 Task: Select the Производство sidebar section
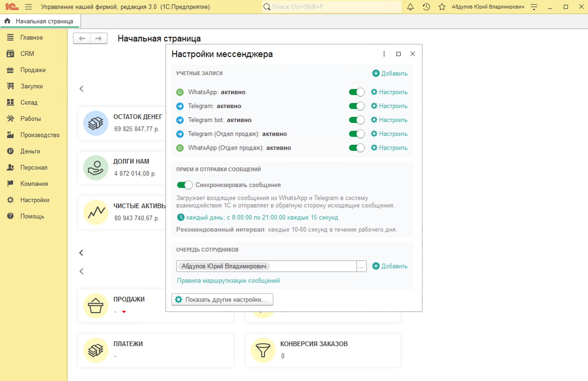pyautogui.click(x=40, y=135)
